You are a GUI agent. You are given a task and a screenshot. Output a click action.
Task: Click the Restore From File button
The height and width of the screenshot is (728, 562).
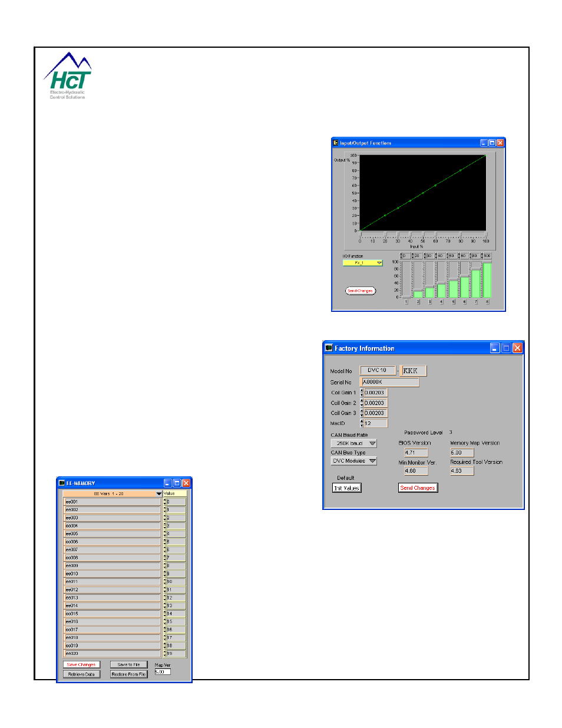[128, 674]
